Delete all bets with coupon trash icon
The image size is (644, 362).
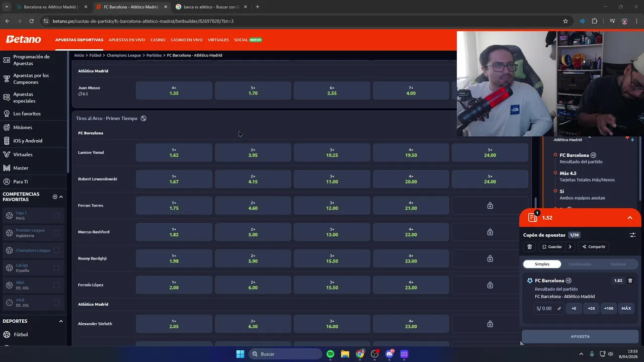[x=529, y=247]
